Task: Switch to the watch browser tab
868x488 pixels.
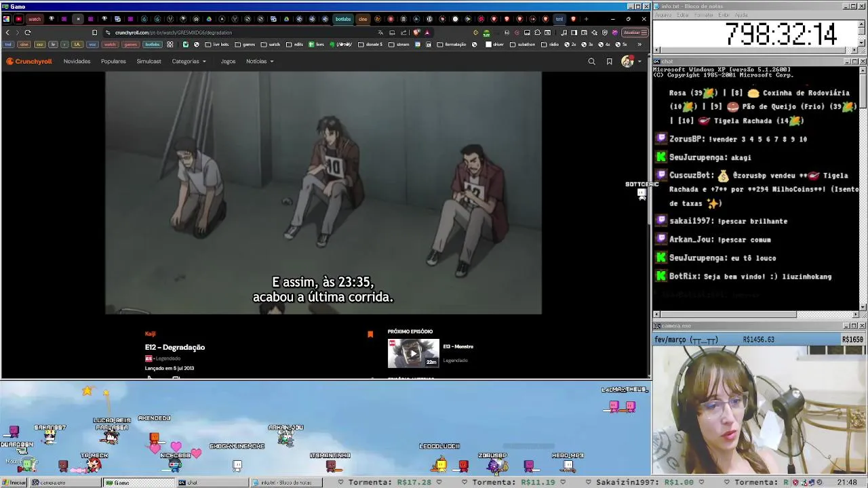Action: [x=35, y=19]
